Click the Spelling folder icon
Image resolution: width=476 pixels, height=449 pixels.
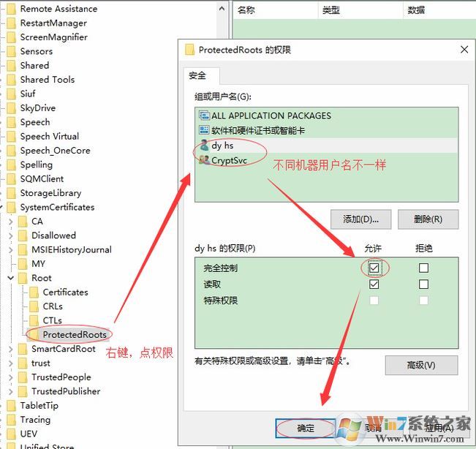click(x=11, y=165)
